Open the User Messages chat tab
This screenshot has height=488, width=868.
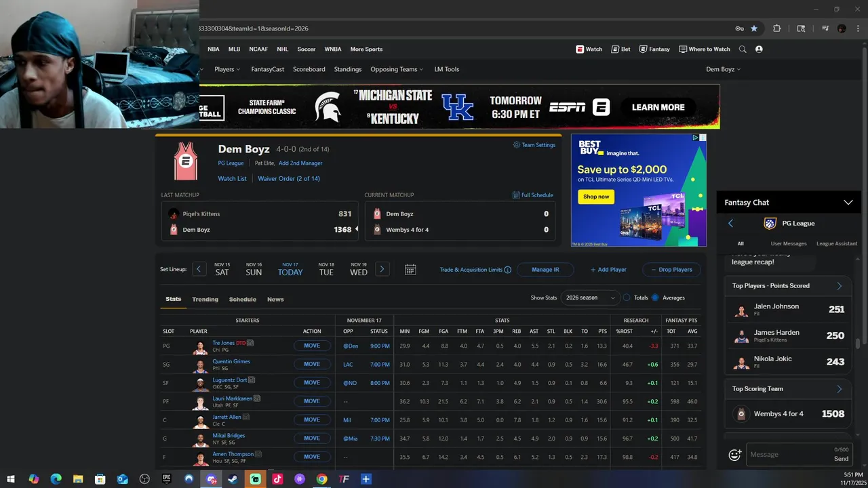(x=789, y=243)
